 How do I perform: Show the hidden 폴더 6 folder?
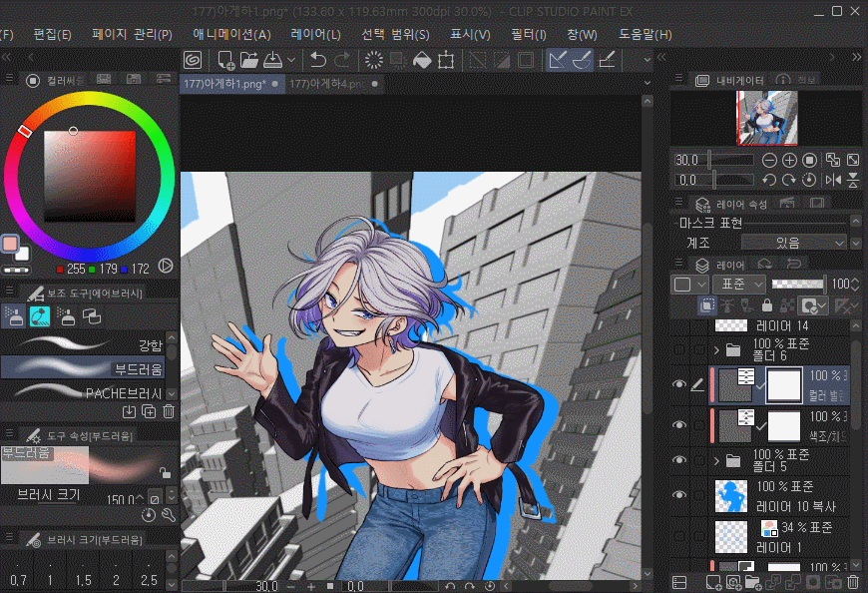[678, 350]
